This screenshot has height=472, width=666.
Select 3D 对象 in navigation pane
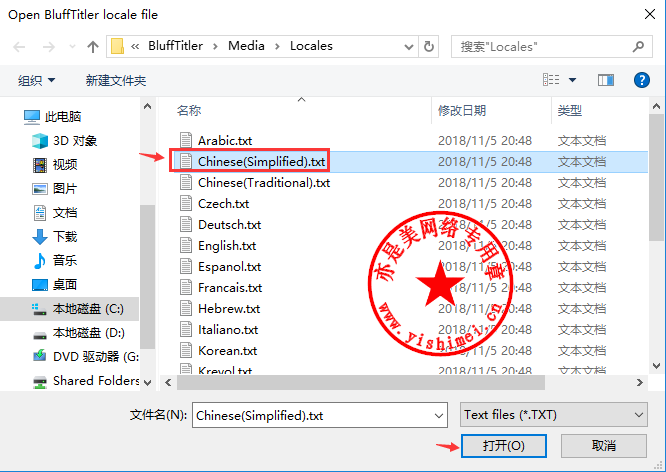(x=65, y=141)
